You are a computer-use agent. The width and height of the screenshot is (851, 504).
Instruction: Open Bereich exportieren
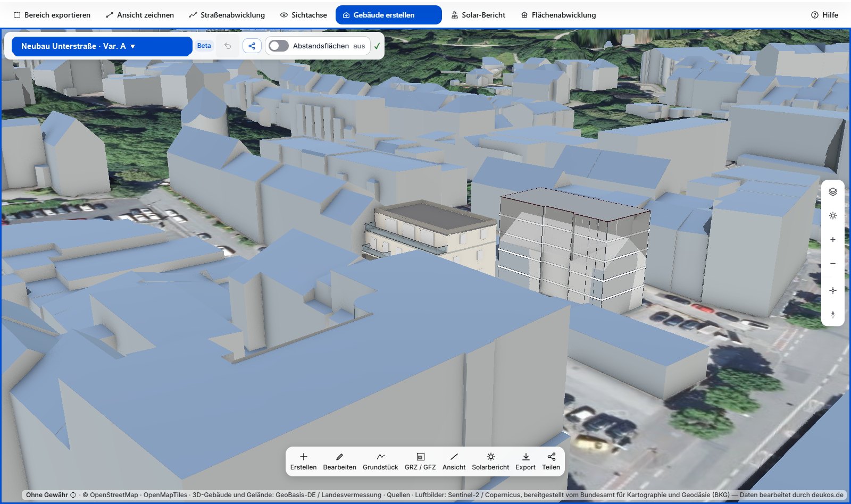click(52, 15)
